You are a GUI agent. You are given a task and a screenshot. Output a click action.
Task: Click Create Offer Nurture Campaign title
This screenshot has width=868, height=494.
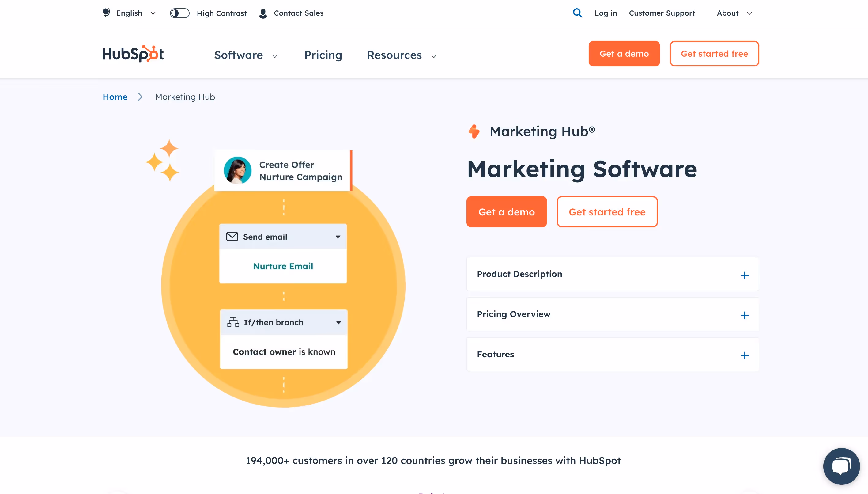300,171
